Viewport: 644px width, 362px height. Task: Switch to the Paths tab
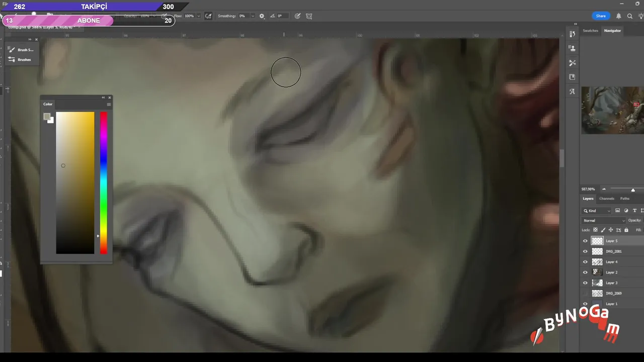625,199
